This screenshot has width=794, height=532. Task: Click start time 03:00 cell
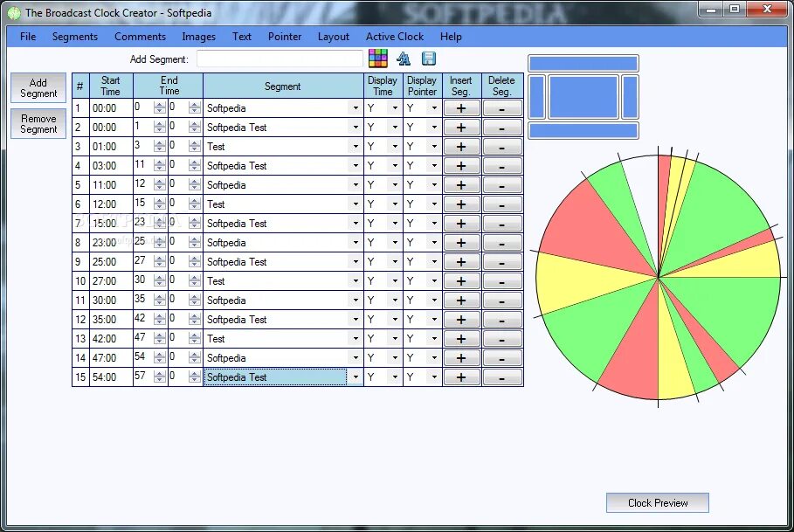click(112, 166)
